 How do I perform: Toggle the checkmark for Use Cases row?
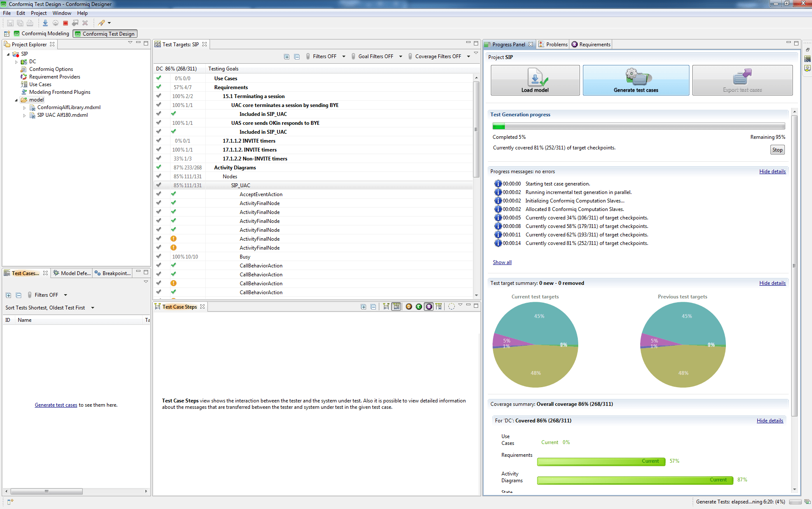point(159,78)
